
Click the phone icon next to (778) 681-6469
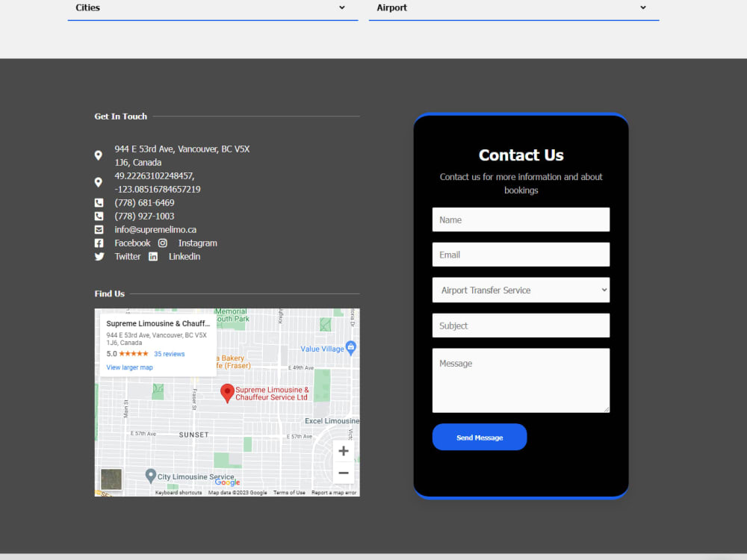[99, 203]
